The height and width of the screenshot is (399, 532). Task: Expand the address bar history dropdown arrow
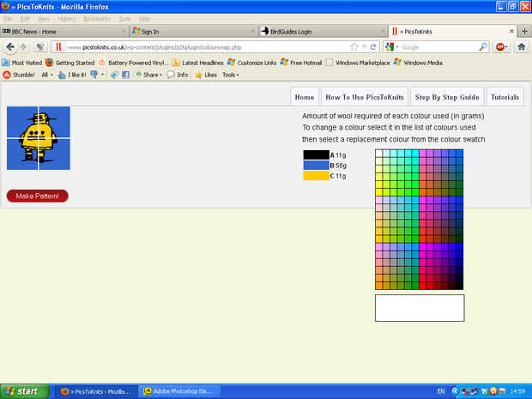tap(365, 47)
